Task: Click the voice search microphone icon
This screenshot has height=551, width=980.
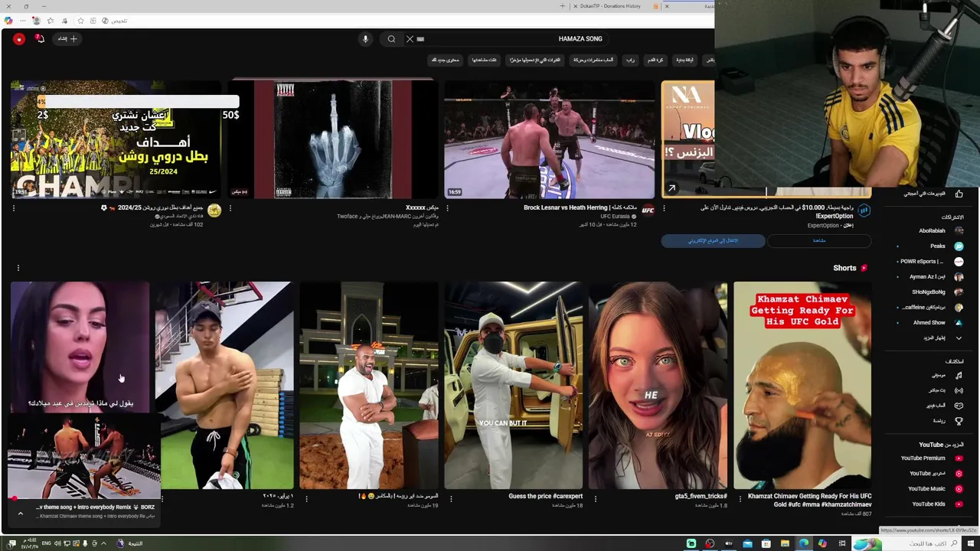Action: 365,39
